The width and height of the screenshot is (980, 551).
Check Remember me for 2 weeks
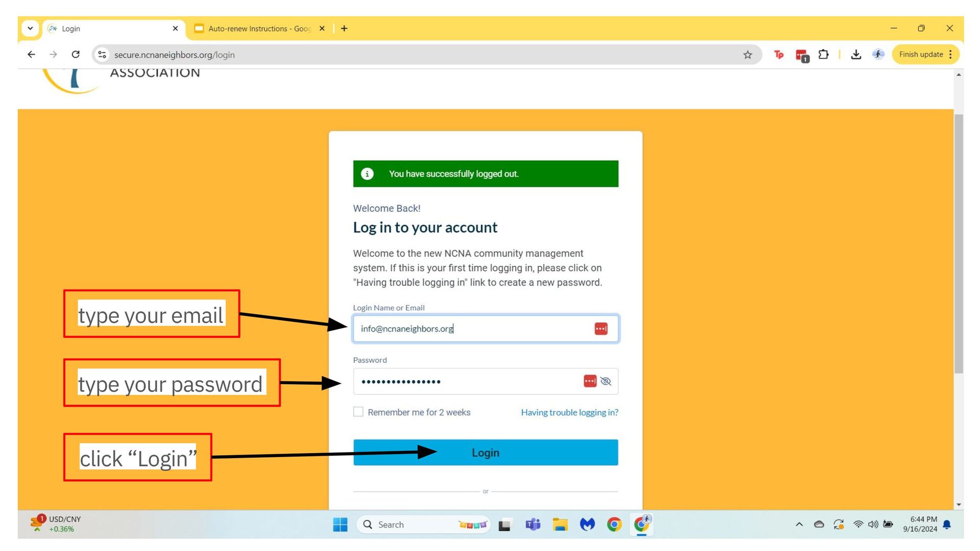358,412
